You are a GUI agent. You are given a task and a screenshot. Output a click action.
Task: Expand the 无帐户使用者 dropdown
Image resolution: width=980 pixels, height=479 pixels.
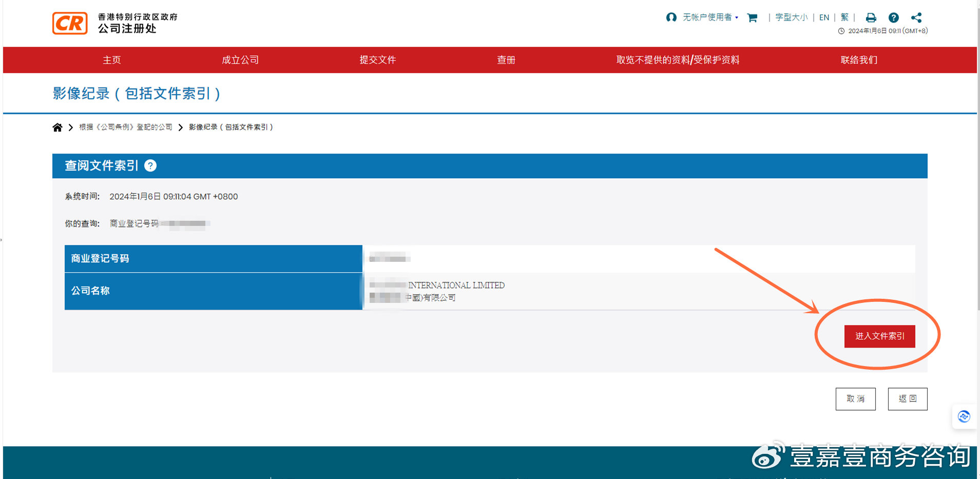tap(710, 17)
